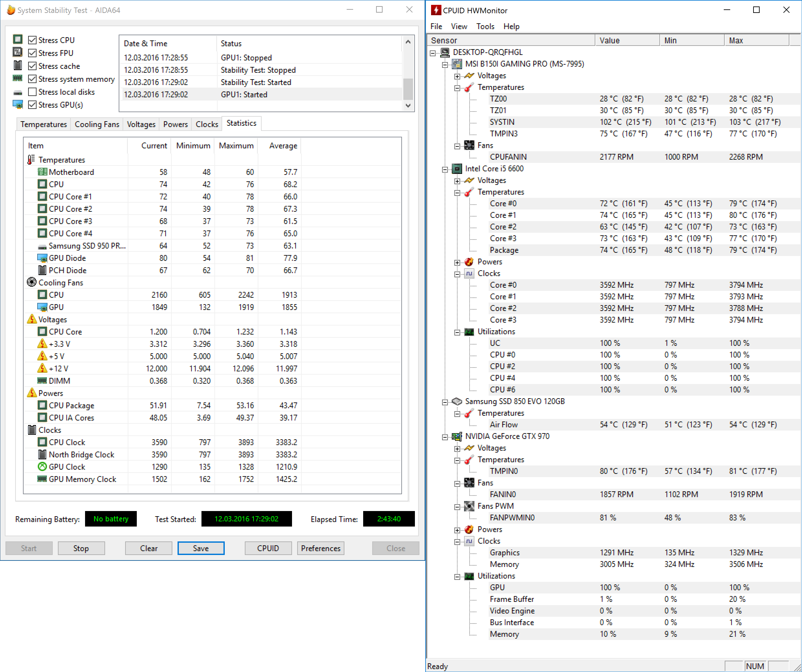The height and width of the screenshot is (672, 802).
Task: Toggle the Stress cache checkbox
Action: [32, 66]
